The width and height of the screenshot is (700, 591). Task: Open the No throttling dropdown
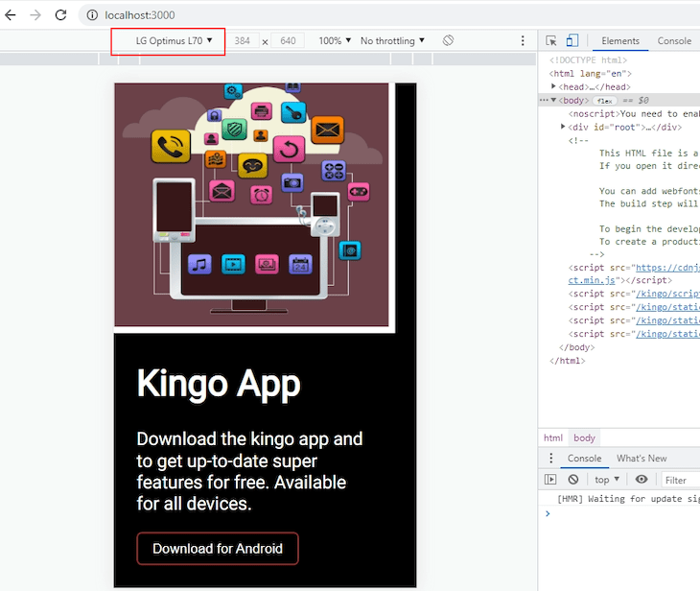pyautogui.click(x=392, y=40)
